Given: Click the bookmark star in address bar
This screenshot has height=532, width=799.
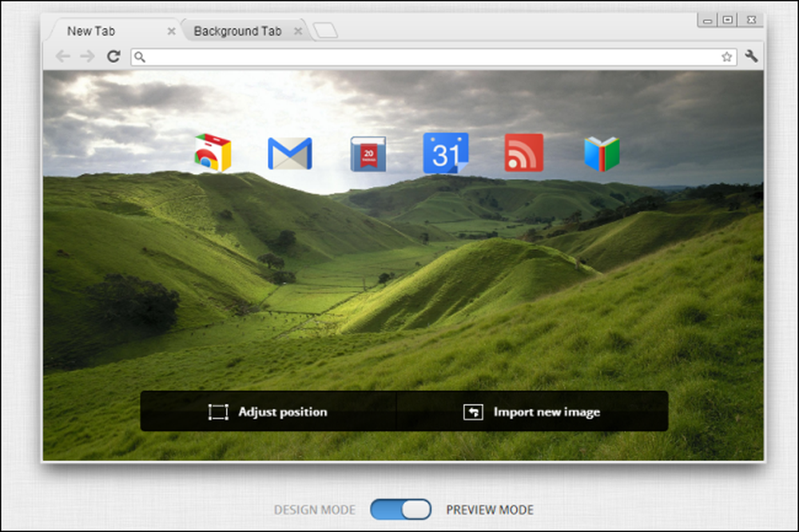Looking at the screenshot, I should pyautogui.click(x=726, y=57).
